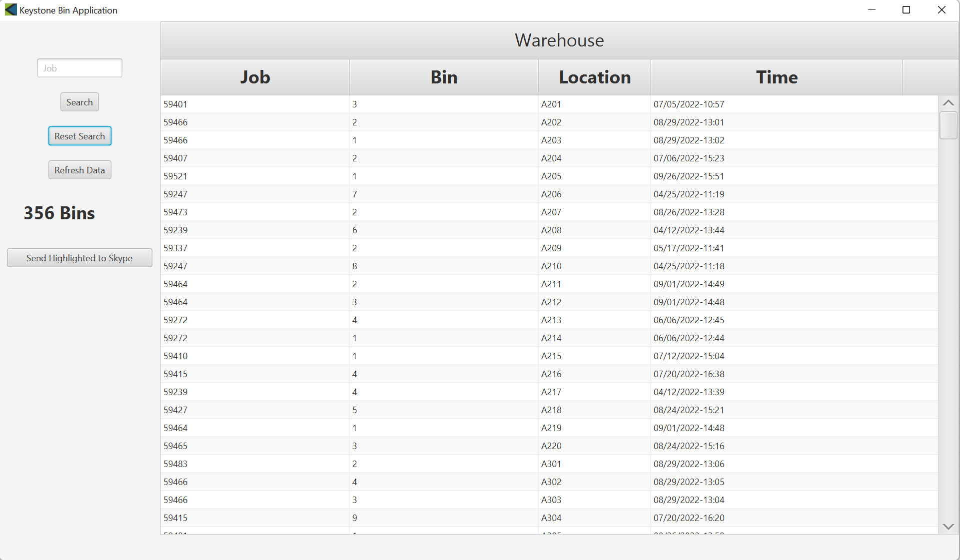Click the scrollbar's up chevron icon
Screen dimensions: 960x560
coord(948,102)
